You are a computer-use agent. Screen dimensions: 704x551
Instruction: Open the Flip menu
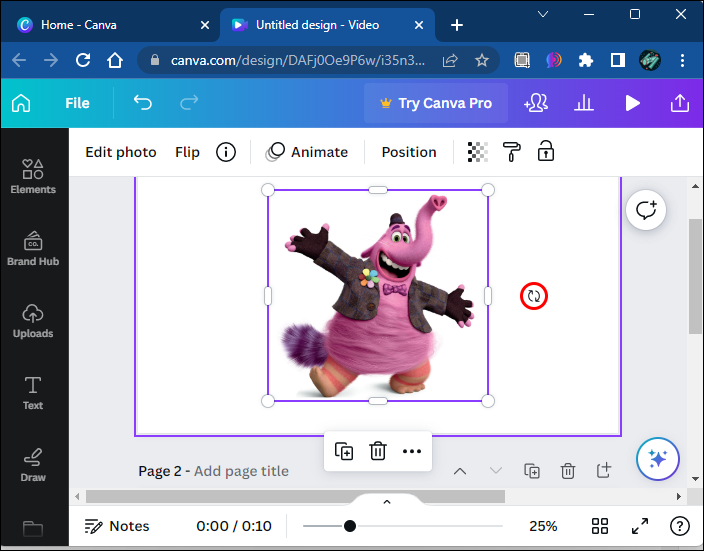pyautogui.click(x=187, y=152)
